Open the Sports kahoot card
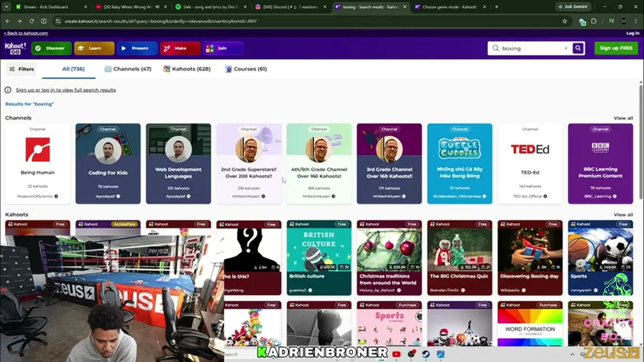 tap(601, 258)
